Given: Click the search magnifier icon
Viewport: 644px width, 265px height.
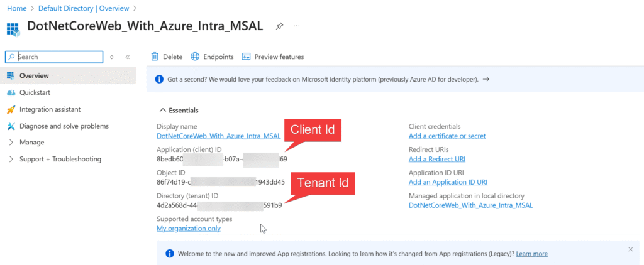Looking at the screenshot, I should pyautogui.click(x=11, y=57).
